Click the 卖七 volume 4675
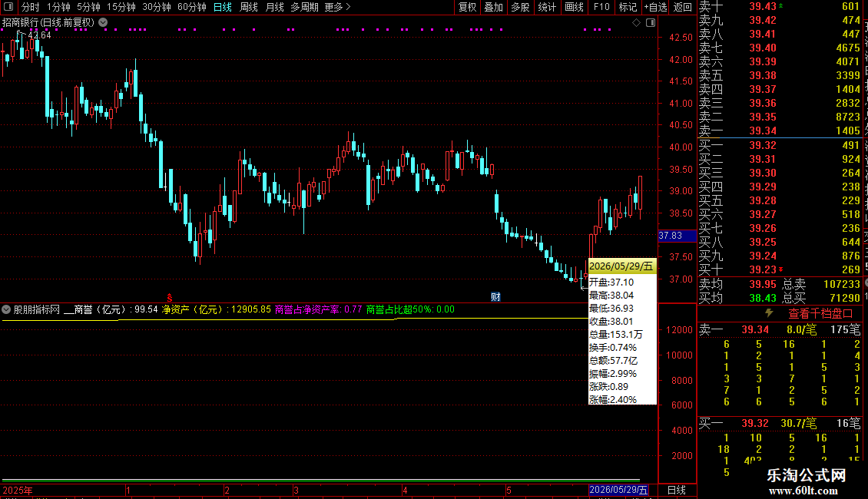868x499 pixels. 847,48
